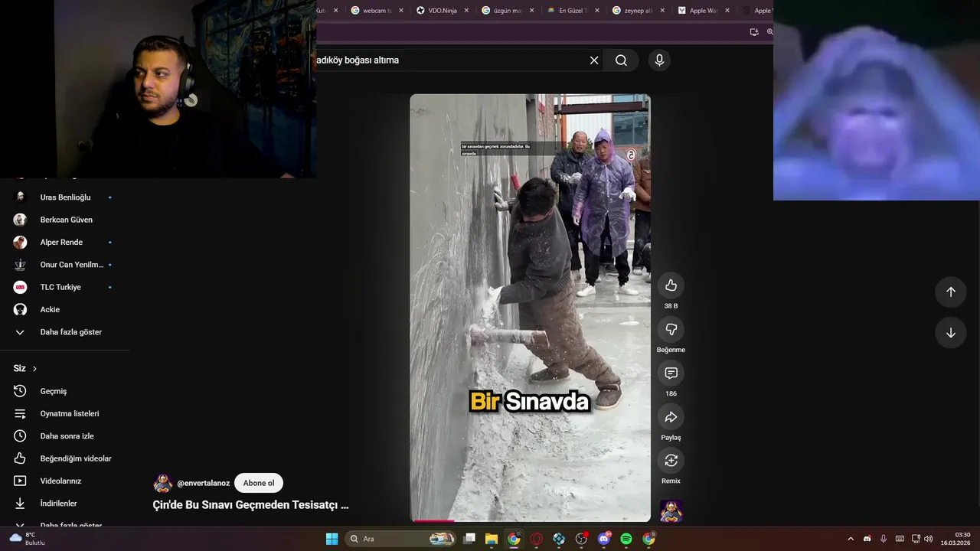The height and width of the screenshot is (551, 980).
Task: Click the envertalanoz channel avatar
Action: pyautogui.click(x=162, y=483)
